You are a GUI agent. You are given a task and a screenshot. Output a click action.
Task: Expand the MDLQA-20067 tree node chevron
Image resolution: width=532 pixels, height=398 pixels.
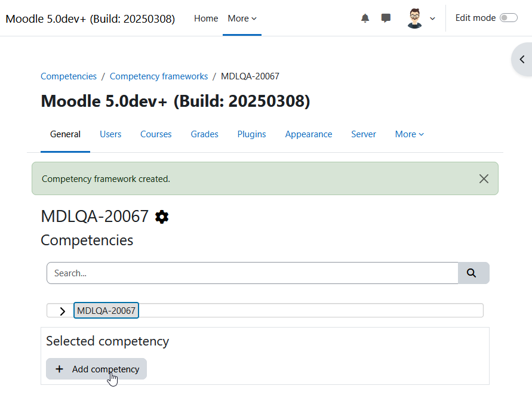(62, 311)
